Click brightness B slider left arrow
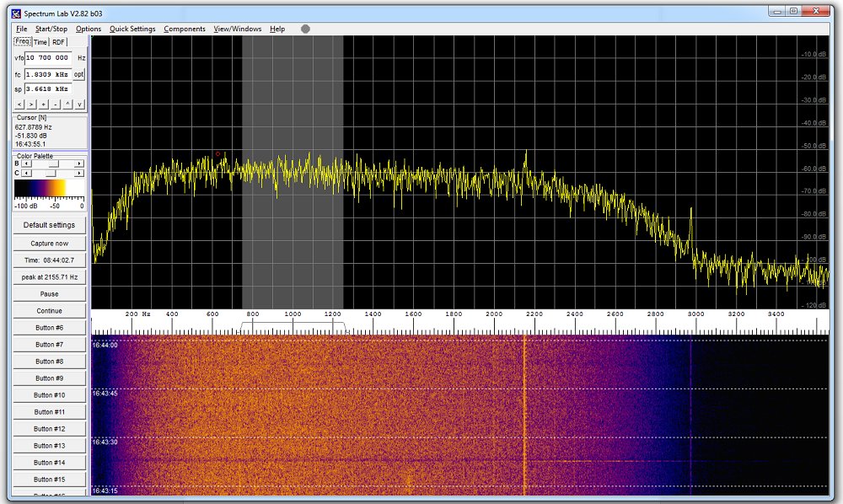Screen dimensions: 843x504 (26, 164)
